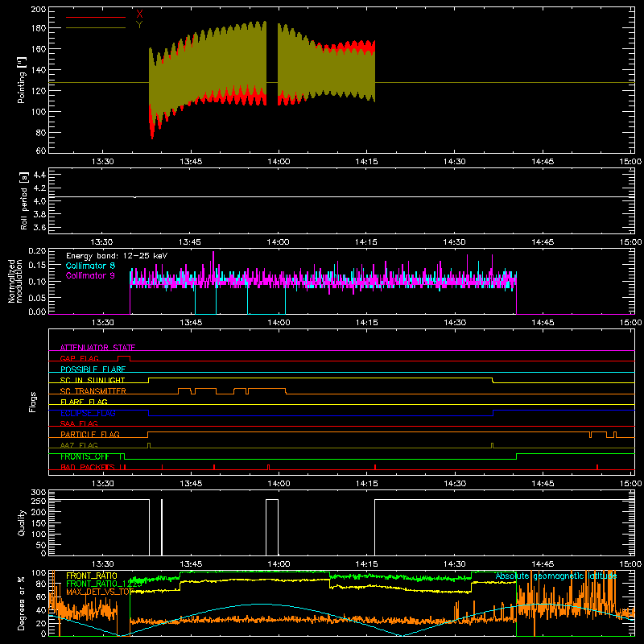Click '13:45' time label under Flags plot
This screenshot has width=644, height=644.
pyautogui.click(x=191, y=484)
